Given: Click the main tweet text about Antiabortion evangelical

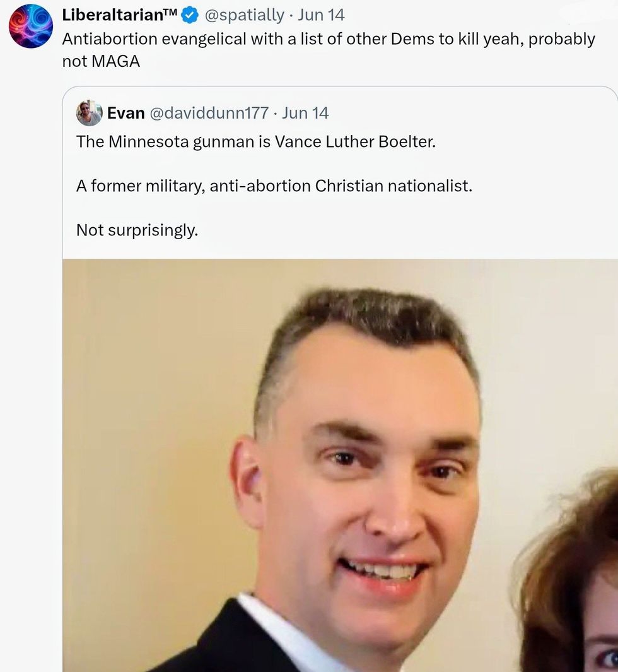Looking at the screenshot, I should pyautogui.click(x=329, y=50).
